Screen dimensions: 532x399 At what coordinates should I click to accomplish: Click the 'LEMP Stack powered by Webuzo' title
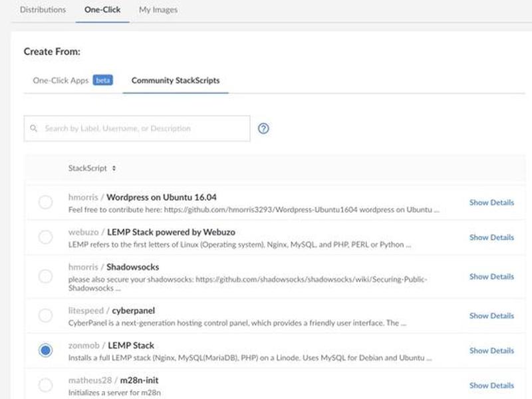(x=171, y=232)
